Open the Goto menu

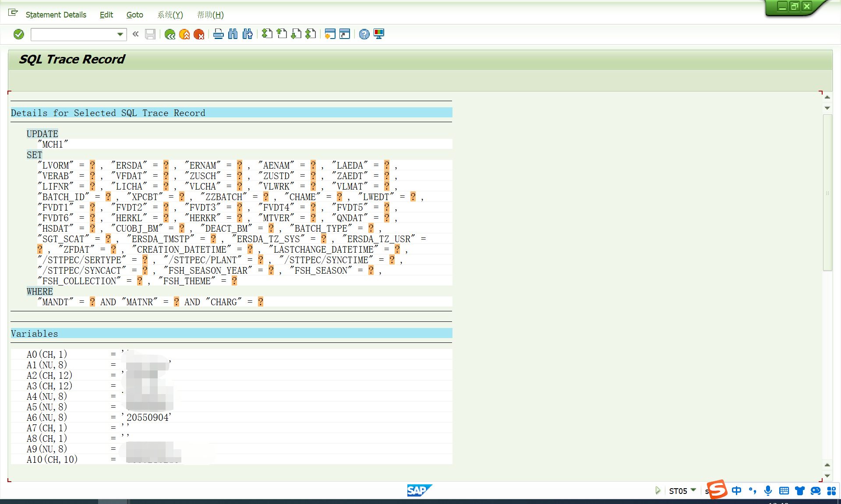click(135, 15)
